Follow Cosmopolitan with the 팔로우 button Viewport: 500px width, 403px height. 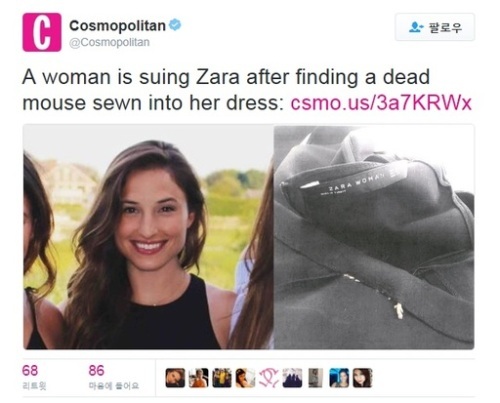[435, 27]
